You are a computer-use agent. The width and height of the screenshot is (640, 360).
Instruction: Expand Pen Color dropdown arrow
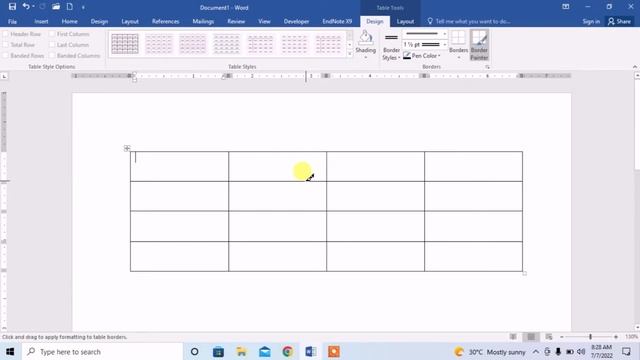pos(439,56)
